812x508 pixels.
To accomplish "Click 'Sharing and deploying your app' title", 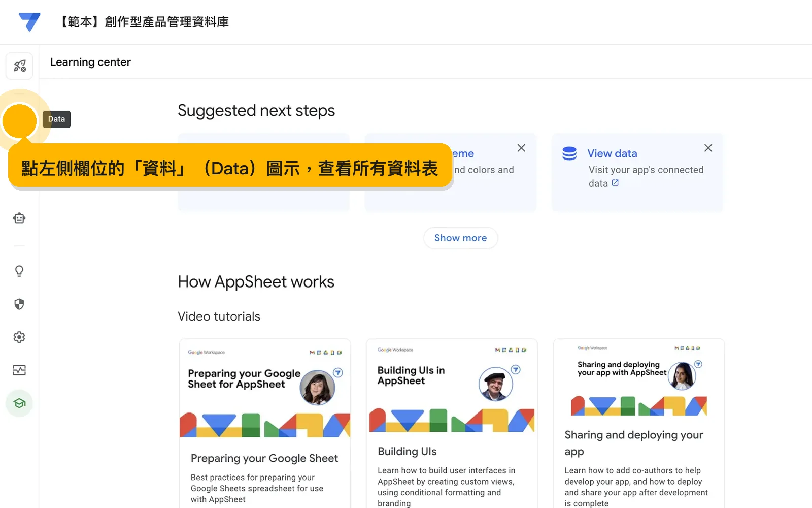I will point(634,443).
